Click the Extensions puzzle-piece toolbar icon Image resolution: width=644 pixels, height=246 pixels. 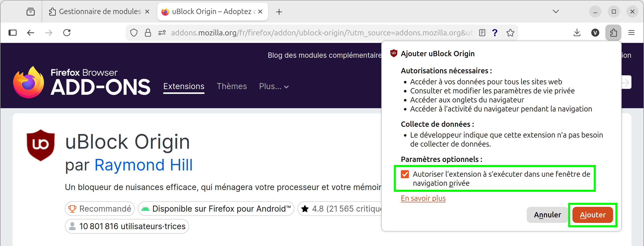click(613, 33)
